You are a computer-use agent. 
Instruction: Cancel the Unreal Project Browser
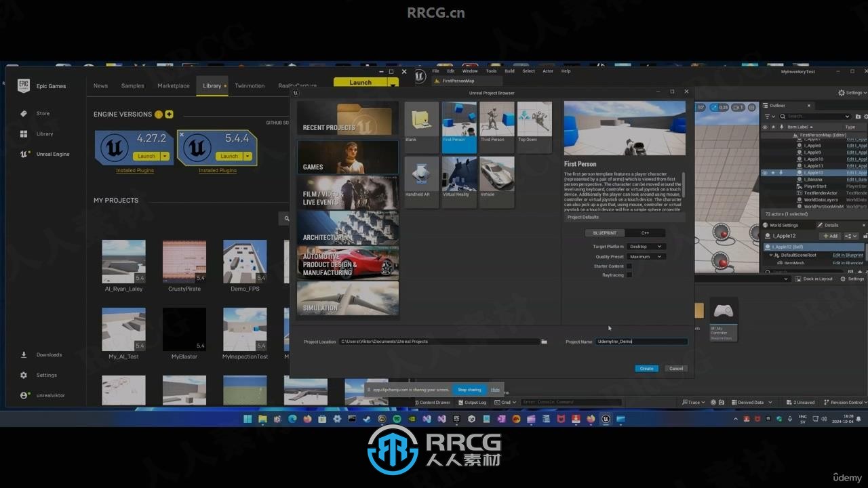pyautogui.click(x=676, y=369)
